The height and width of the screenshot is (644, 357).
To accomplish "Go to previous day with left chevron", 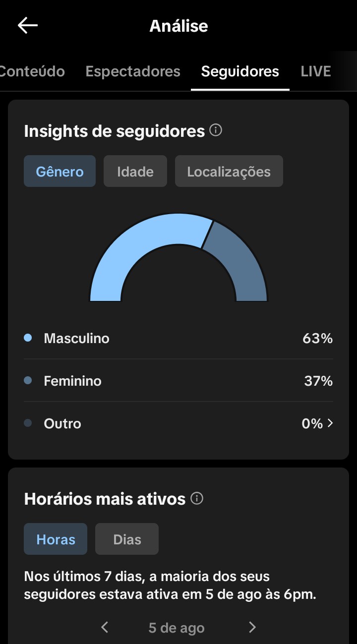I will pyautogui.click(x=105, y=628).
